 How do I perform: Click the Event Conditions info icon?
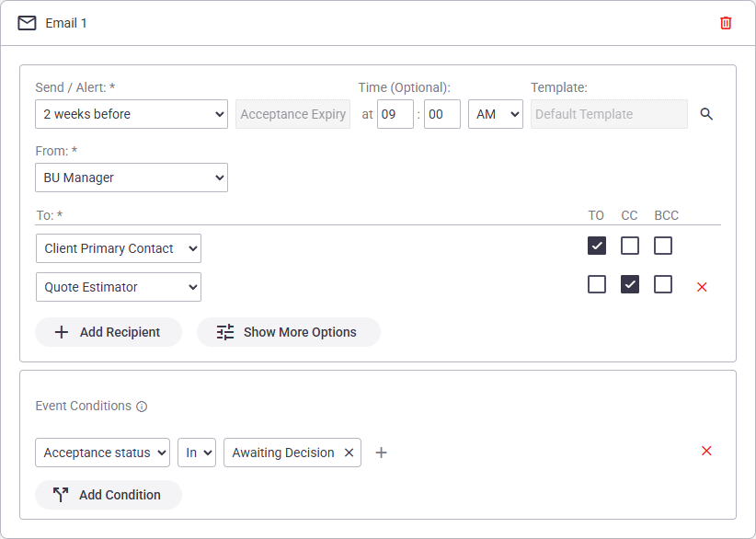point(142,407)
